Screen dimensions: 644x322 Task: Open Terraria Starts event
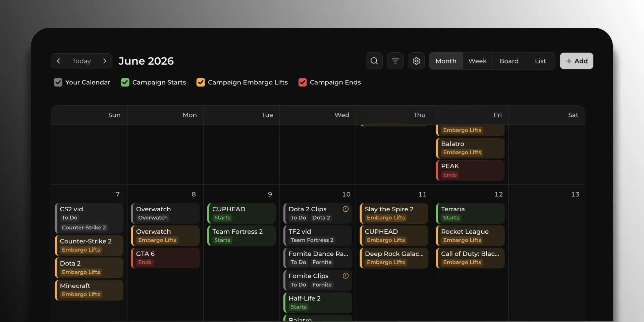[470, 213]
